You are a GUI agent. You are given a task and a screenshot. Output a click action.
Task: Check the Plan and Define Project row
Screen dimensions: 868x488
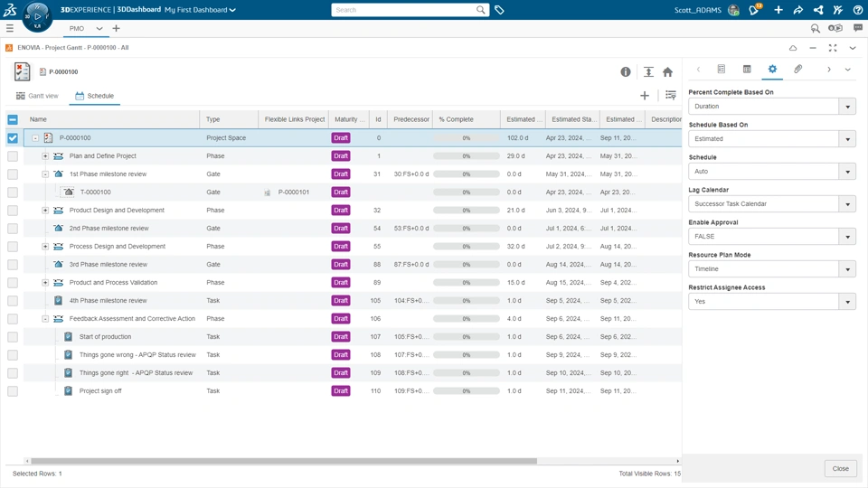[13, 156]
